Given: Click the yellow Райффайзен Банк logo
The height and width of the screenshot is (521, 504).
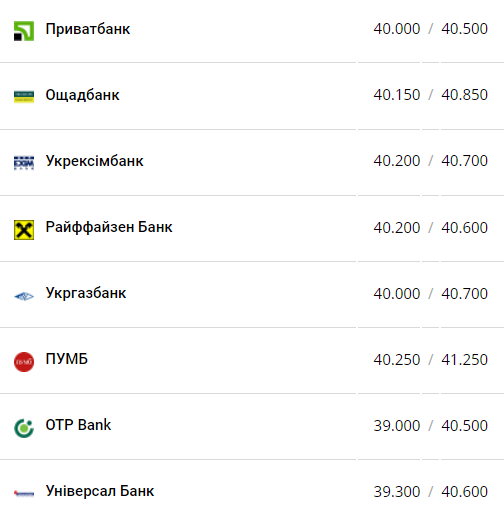Looking at the screenshot, I should [24, 230].
